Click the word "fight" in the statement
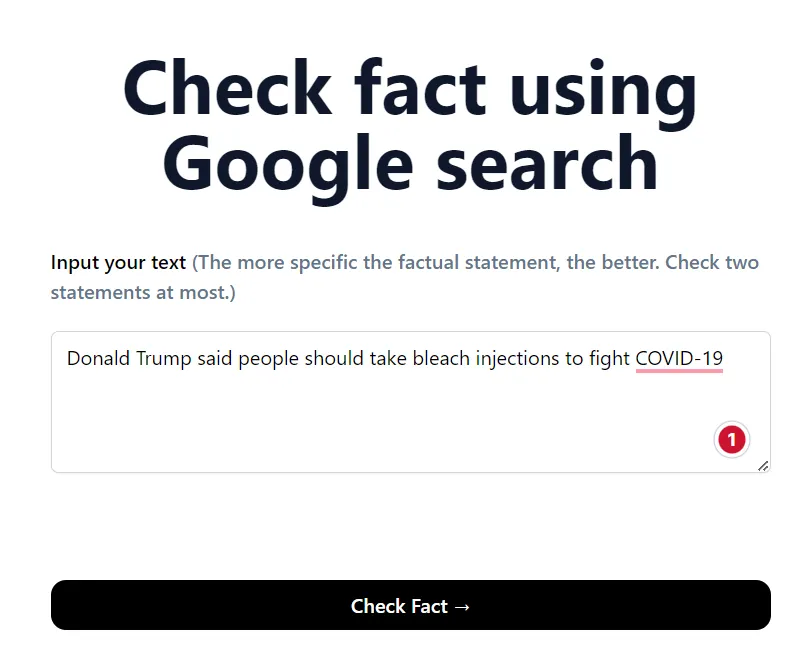800x648 pixels. tap(609, 358)
